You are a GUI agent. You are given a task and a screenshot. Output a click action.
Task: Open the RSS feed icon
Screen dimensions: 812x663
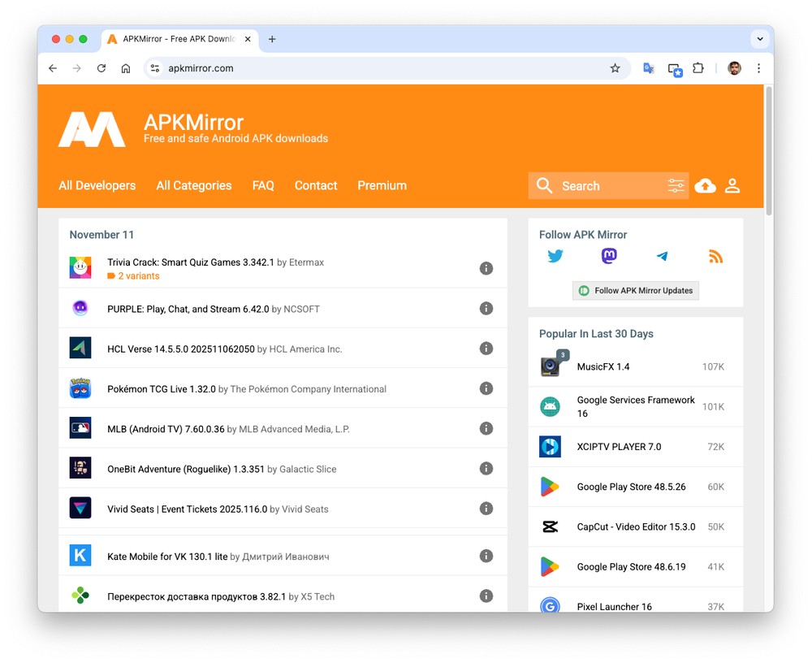coord(715,257)
